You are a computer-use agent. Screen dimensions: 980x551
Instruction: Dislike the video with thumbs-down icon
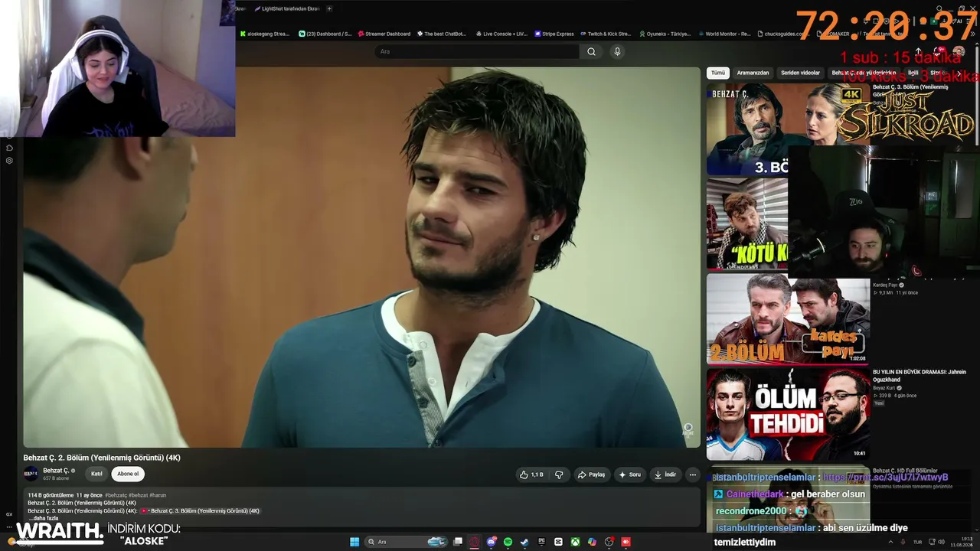pyautogui.click(x=559, y=474)
